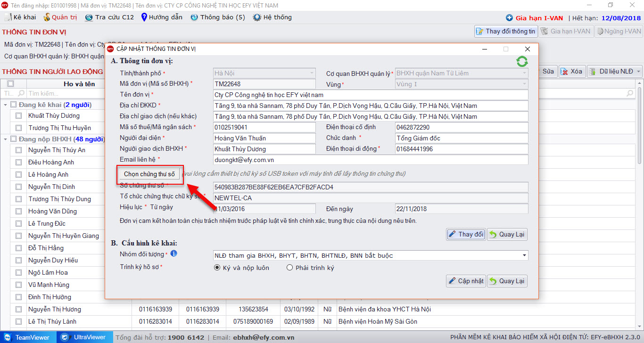Open Tra cứu C12 menu
Image resolution: width=644 pixels, height=343 pixels.
point(109,17)
